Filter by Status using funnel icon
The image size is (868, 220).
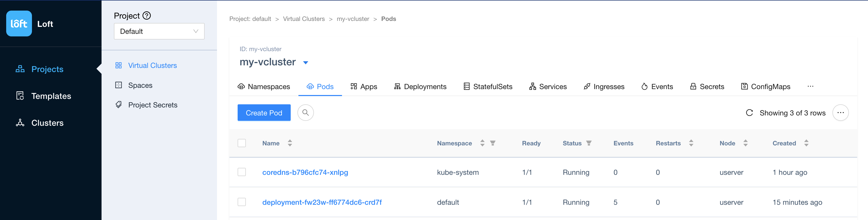point(589,143)
